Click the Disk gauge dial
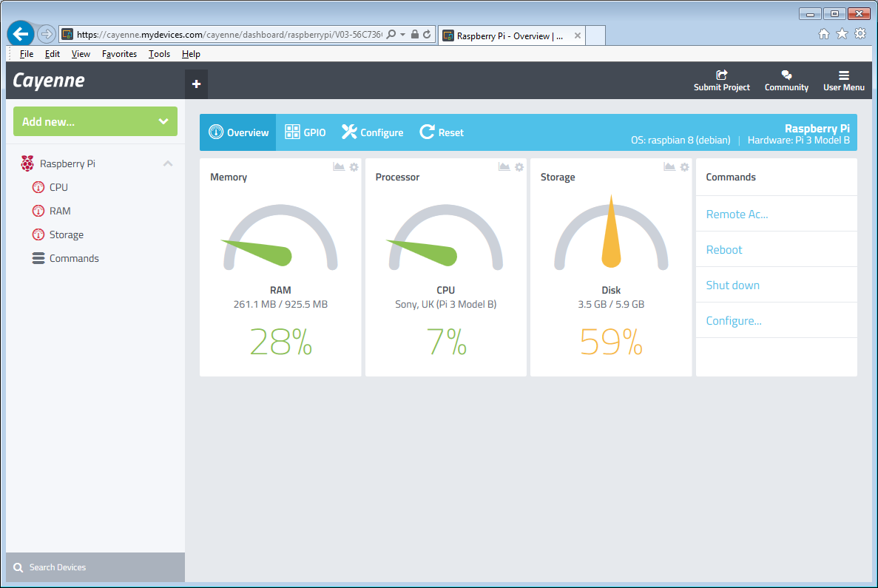 (611, 233)
